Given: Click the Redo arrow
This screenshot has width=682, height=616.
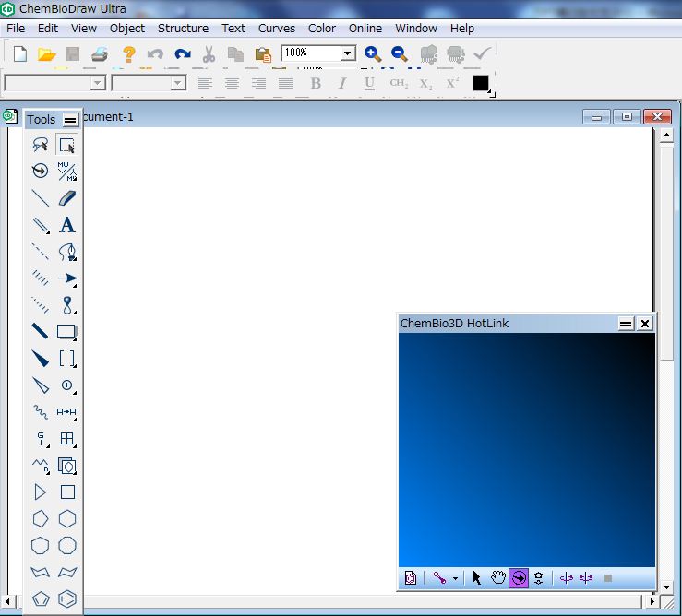Looking at the screenshot, I should pos(182,53).
